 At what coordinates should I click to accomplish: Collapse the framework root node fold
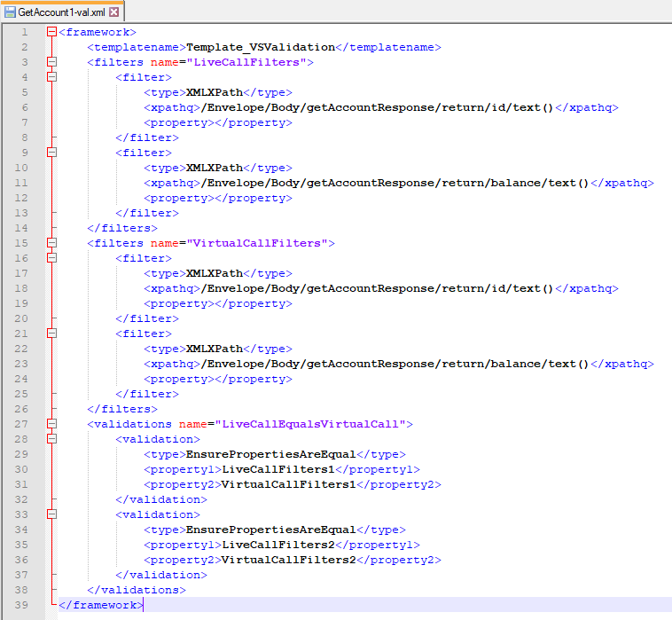point(51,32)
